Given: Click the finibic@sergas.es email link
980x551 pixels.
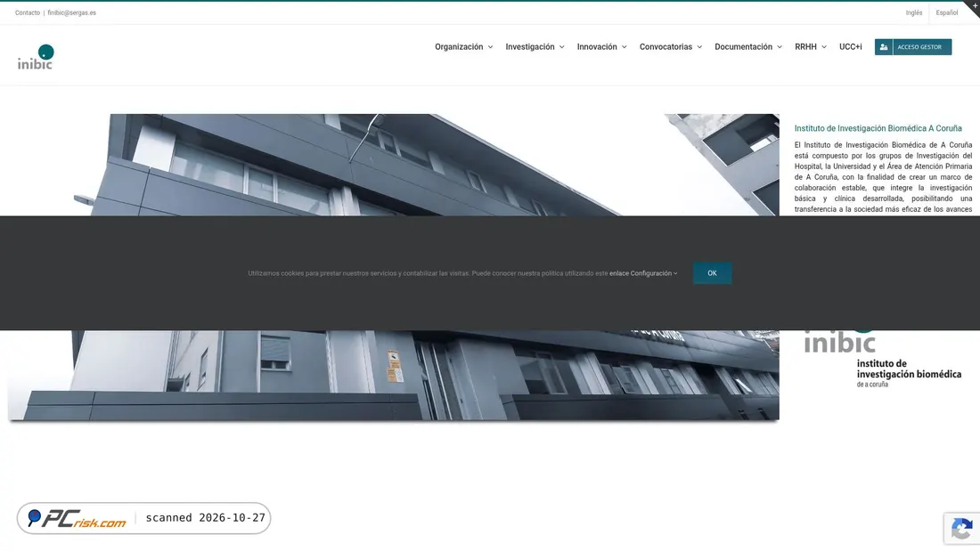Looking at the screenshot, I should point(72,12).
